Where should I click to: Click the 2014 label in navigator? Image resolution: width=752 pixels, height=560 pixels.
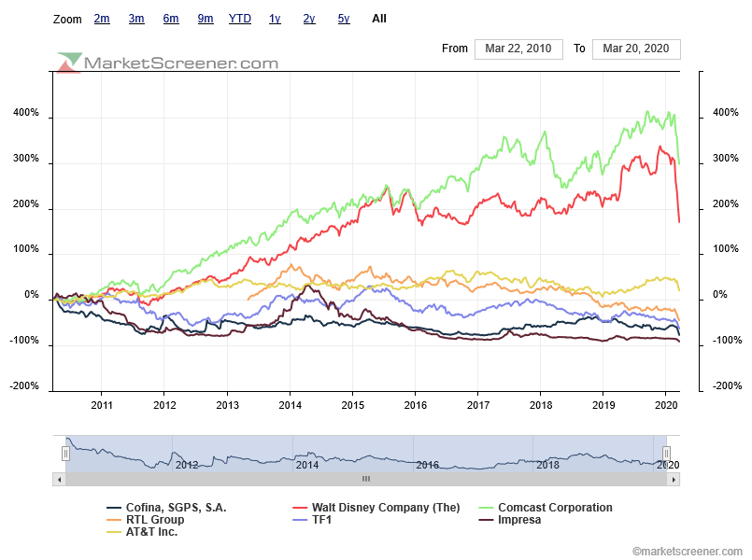pyautogui.click(x=307, y=465)
